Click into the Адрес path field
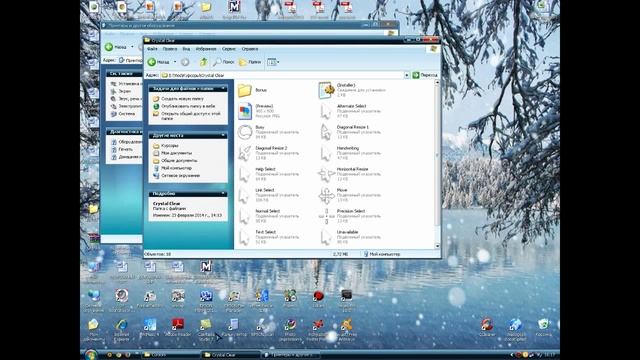 point(282,75)
